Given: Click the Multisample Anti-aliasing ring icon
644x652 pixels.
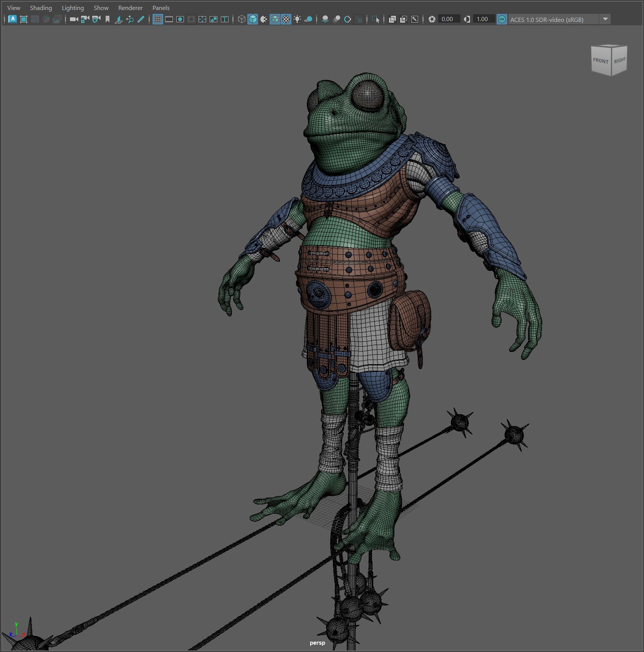Looking at the screenshot, I should pos(348,19).
